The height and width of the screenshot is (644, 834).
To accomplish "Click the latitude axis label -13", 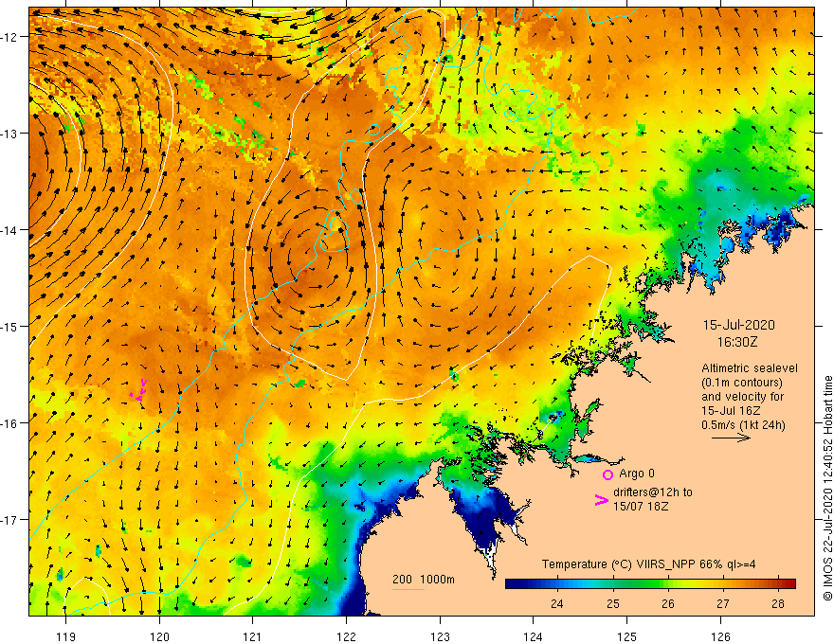I will click(x=9, y=134).
